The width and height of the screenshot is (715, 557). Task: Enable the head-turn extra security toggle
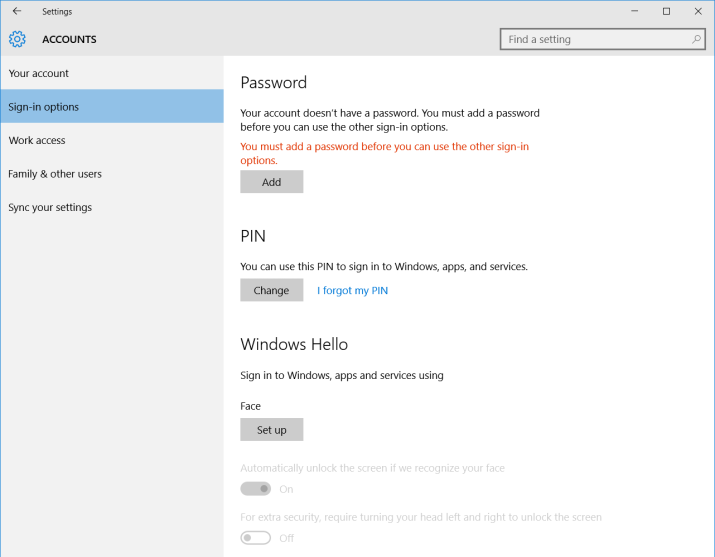(x=256, y=538)
